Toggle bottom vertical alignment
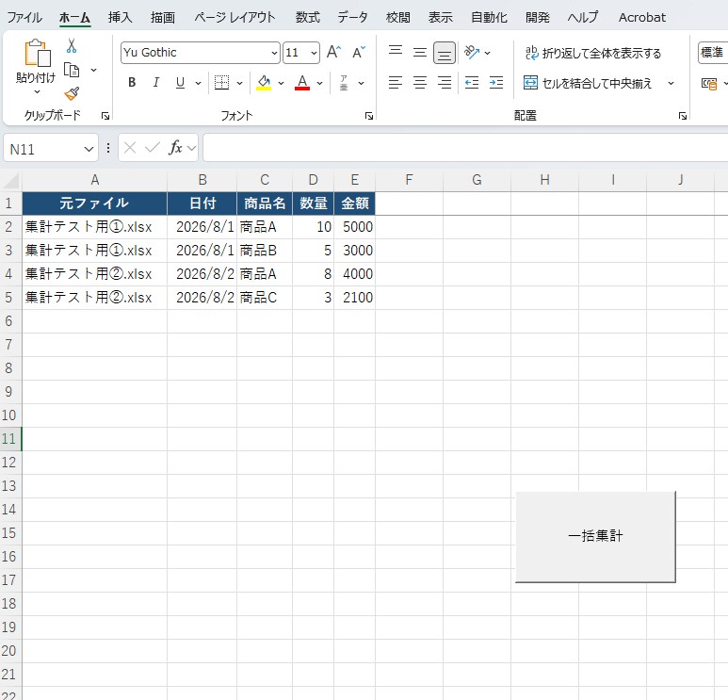 tap(445, 53)
